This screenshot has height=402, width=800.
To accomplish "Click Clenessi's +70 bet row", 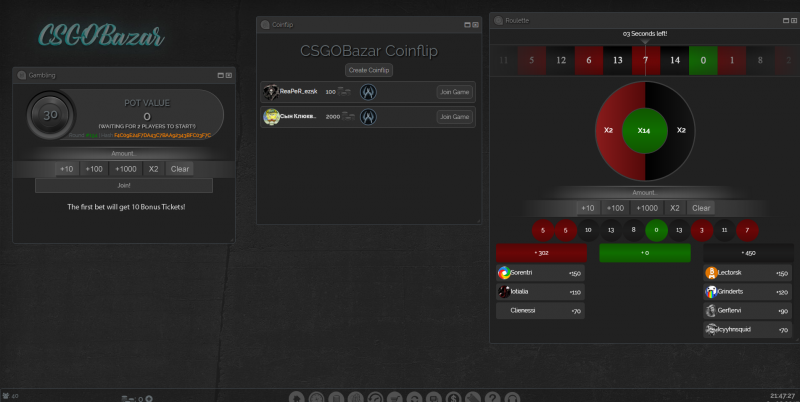I will tap(540, 311).
